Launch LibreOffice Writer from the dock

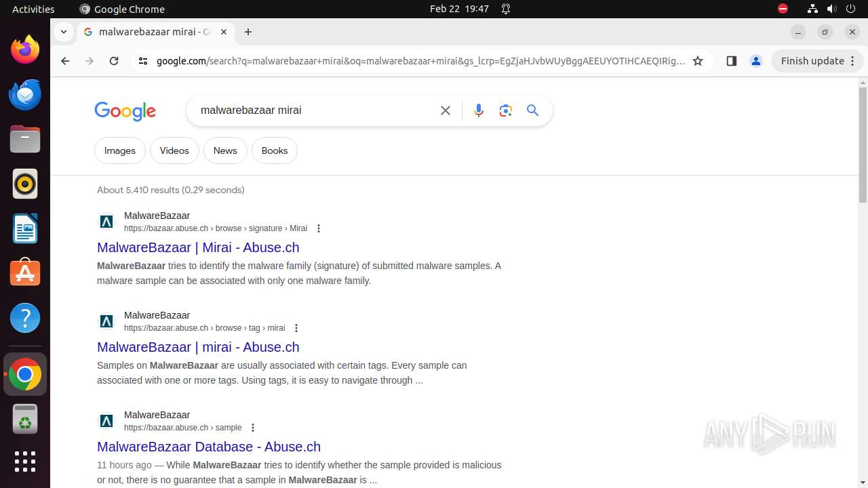[25, 228]
